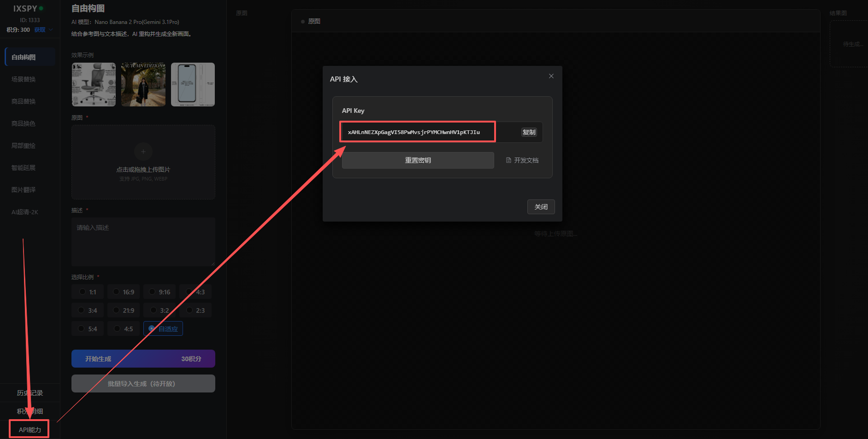Select the 4:5 ratio option
The width and height of the screenshot is (868, 439).
[x=124, y=329]
